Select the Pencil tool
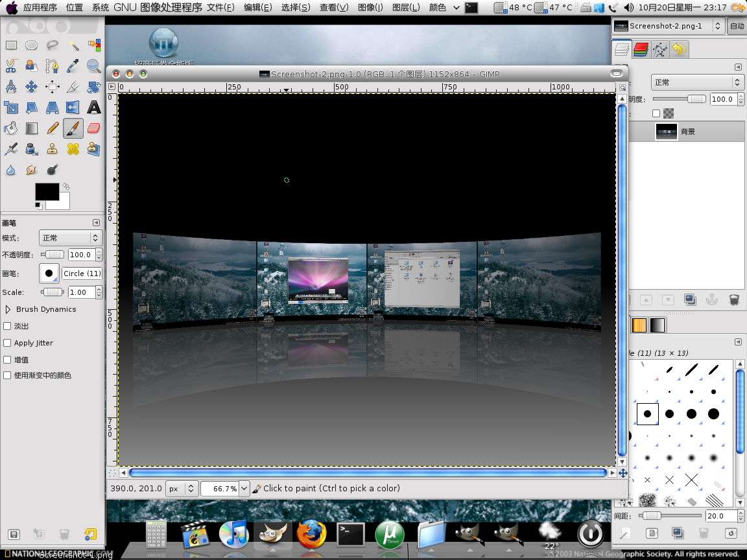This screenshot has height=560, width=747. 53,128
